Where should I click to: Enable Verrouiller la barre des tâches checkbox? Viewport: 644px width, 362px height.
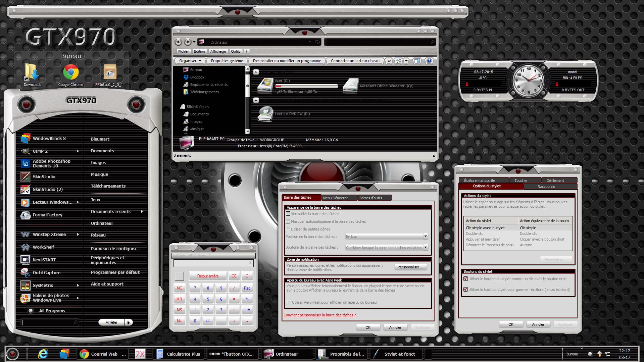[288, 213]
